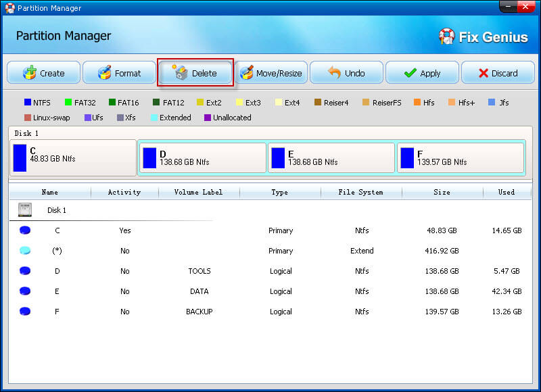
Task: Click the 416.92 GB size value
Action: coord(442,251)
